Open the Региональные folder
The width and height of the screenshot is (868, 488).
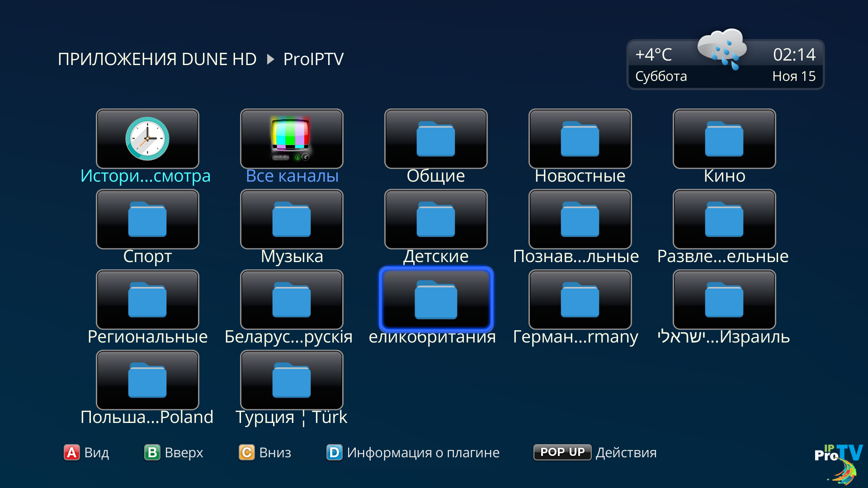pyautogui.click(x=147, y=300)
